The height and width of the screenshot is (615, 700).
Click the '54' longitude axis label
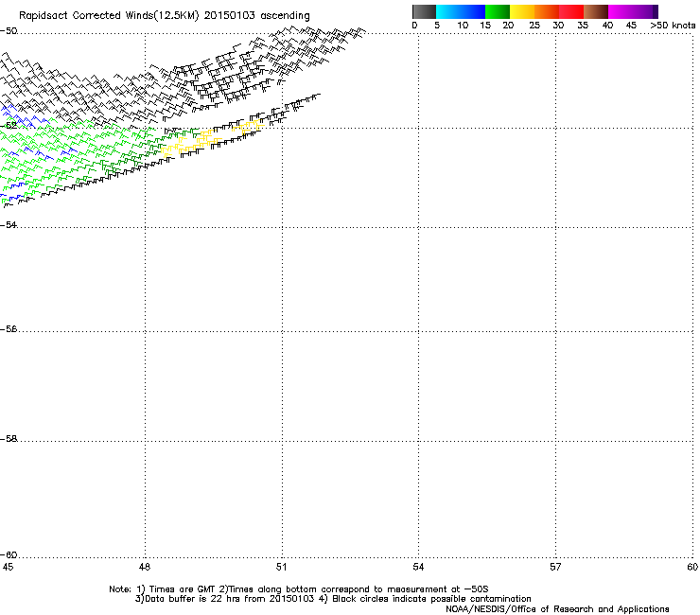pyautogui.click(x=418, y=567)
